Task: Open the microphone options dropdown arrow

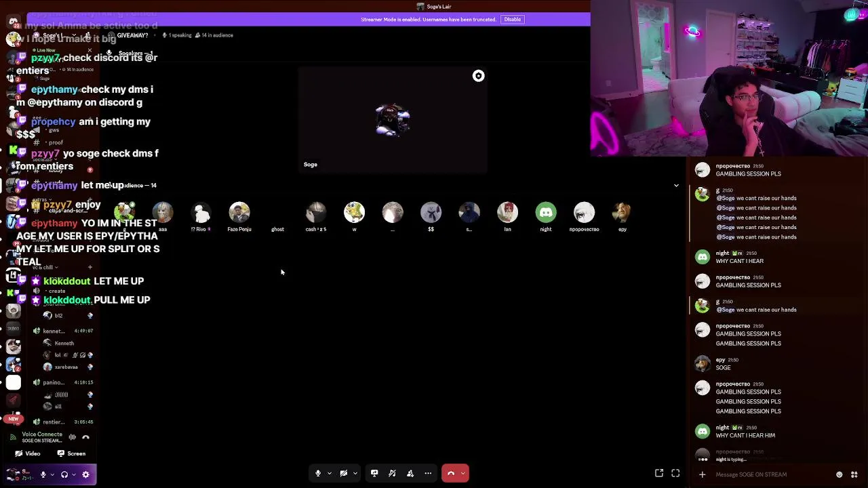Action: coord(329,473)
